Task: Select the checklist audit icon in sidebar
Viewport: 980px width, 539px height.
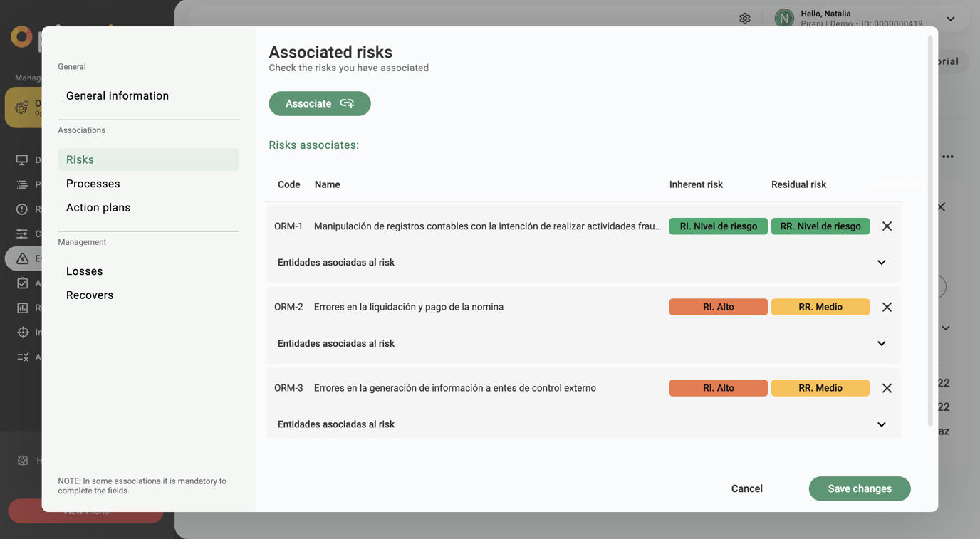Action: pos(22,283)
